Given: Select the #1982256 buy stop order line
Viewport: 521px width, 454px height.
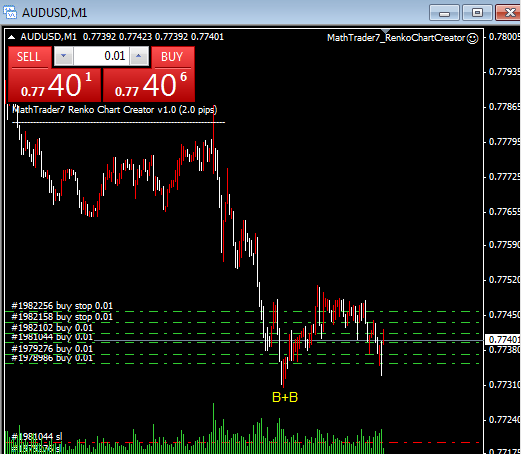Looking at the screenshot, I should (x=62, y=306).
